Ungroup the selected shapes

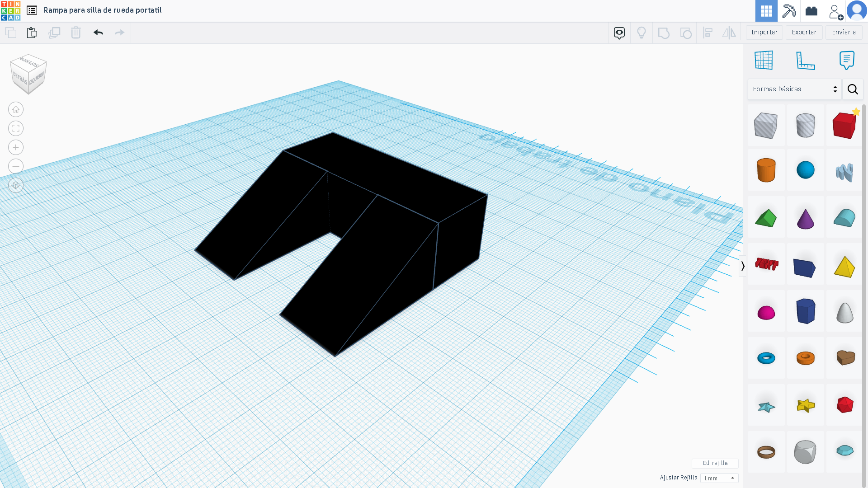[x=686, y=33]
